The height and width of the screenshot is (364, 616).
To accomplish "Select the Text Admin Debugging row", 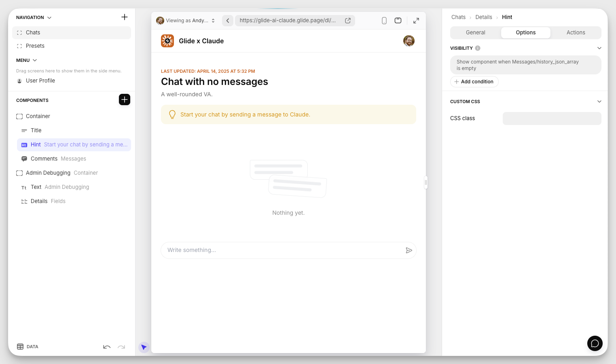I will pyautogui.click(x=74, y=187).
